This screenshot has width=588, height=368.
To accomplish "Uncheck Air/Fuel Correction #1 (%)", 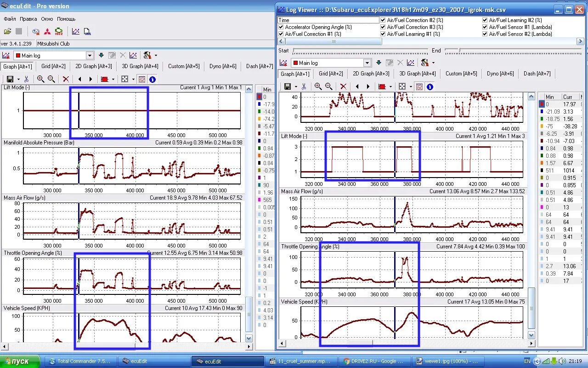I will (x=281, y=34).
